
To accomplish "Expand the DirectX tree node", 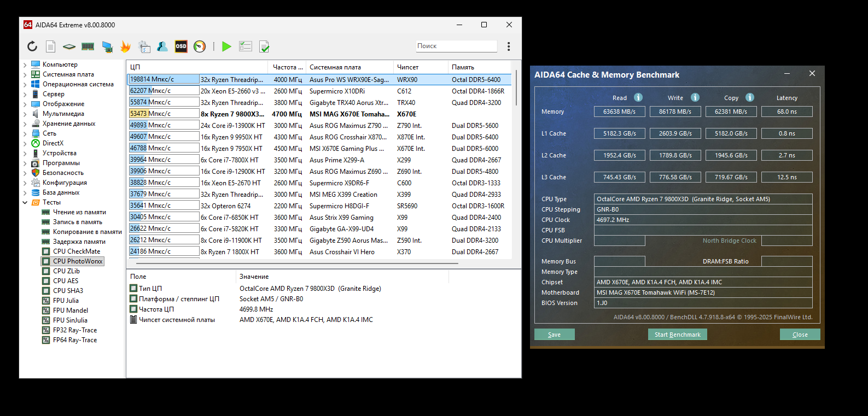I will click(x=25, y=143).
